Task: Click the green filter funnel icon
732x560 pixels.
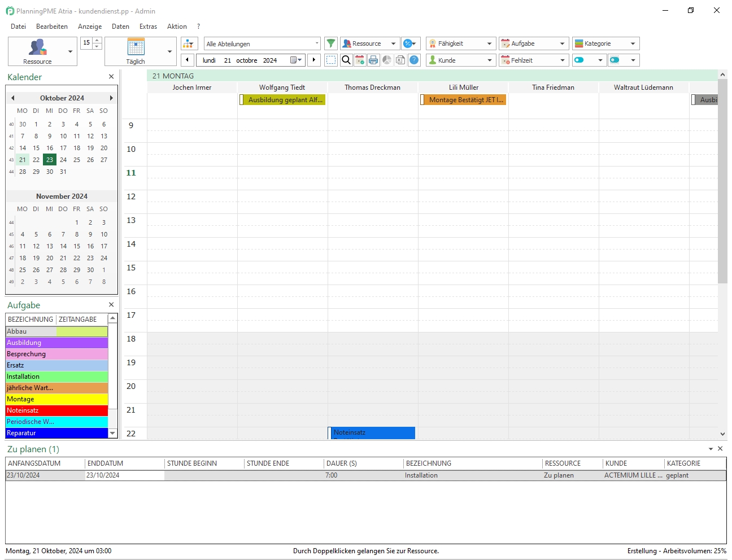Action: tap(331, 43)
